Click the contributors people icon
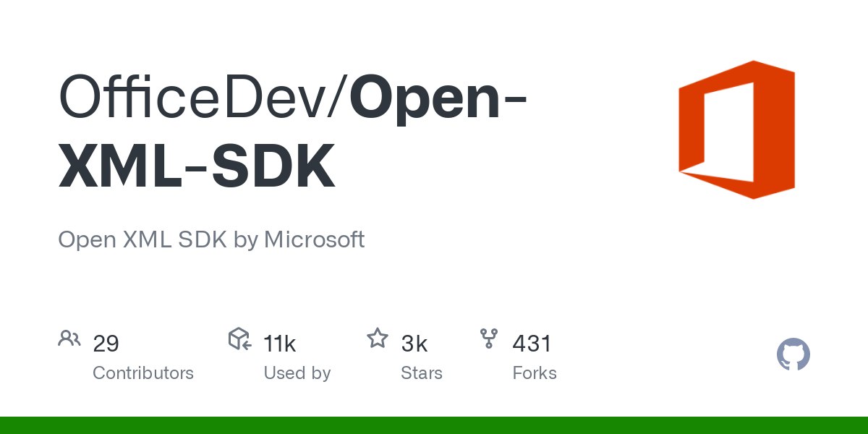 69,339
